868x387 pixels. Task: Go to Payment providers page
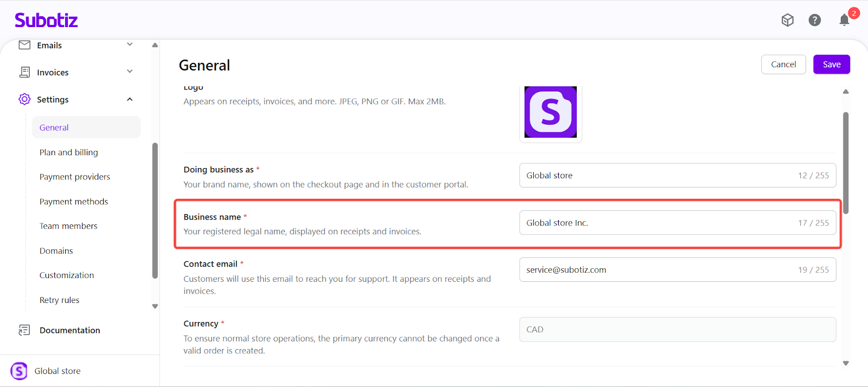click(x=74, y=177)
